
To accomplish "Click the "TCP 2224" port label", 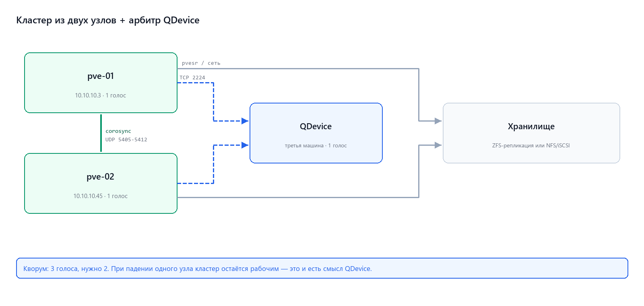I will pyautogui.click(x=192, y=78).
